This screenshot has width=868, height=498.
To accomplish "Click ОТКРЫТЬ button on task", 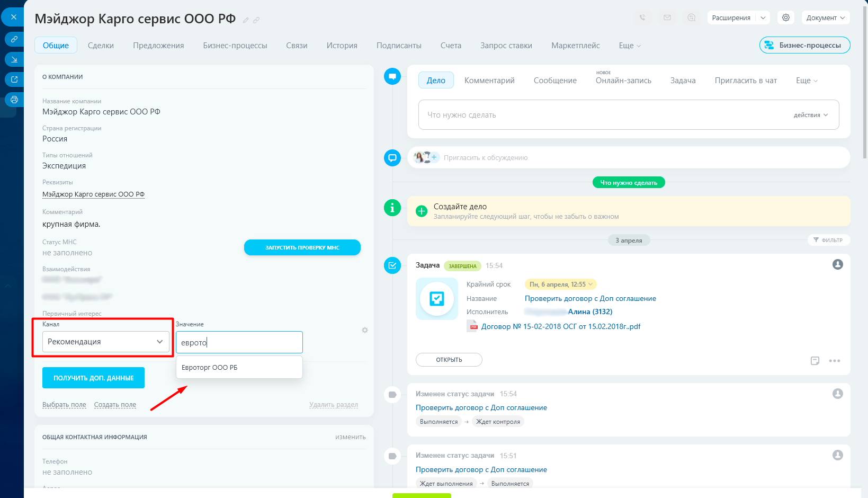I will pyautogui.click(x=449, y=360).
